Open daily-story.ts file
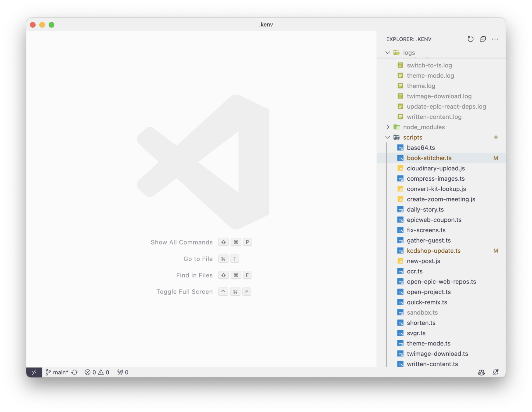 441,209
